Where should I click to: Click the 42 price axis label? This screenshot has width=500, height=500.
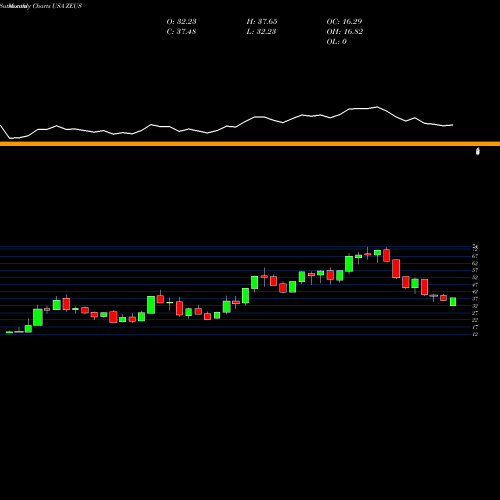click(x=475, y=292)
